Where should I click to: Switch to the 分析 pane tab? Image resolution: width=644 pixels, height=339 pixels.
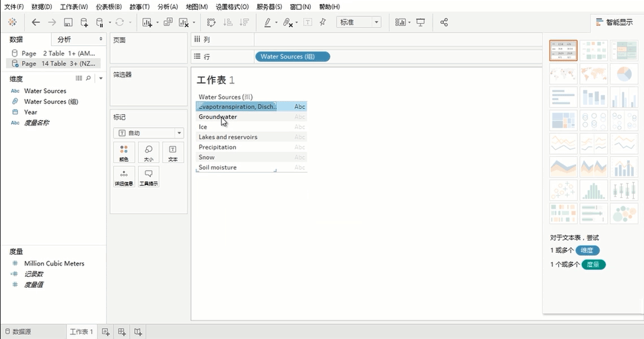[64, 40]
